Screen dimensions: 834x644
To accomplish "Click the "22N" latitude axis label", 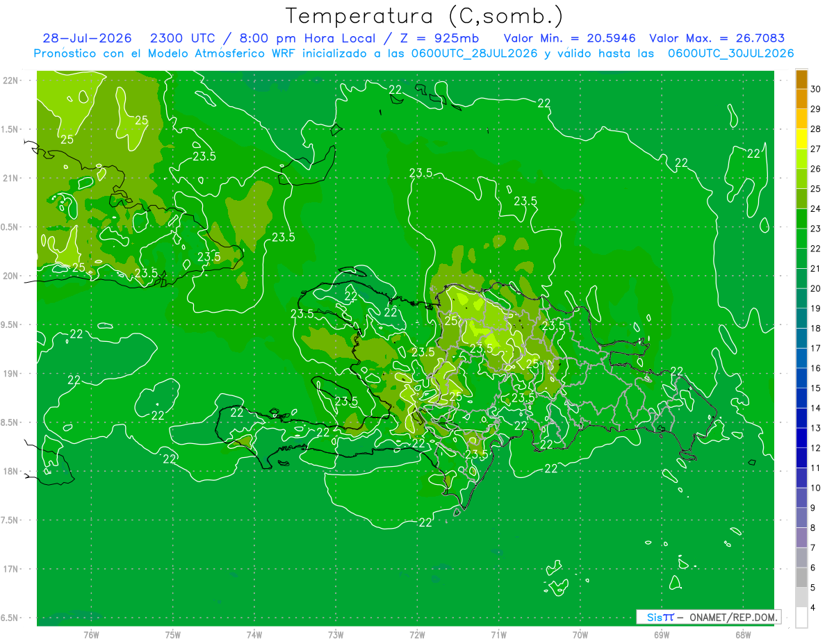I will click(x=11, y=81).
